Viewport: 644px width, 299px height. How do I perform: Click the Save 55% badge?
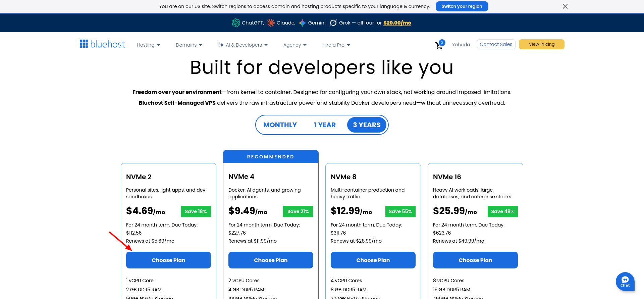pyautogui.click(x=400, y=211)
